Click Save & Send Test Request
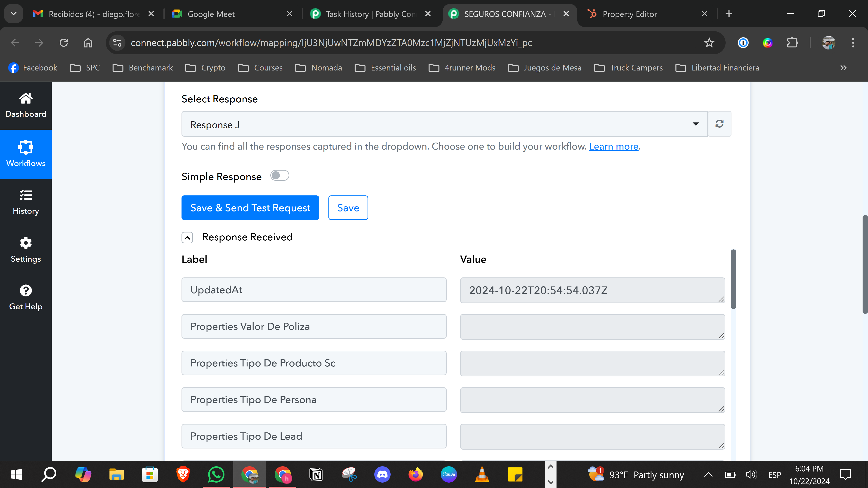The height and width of the screenshot is (488, 868). point(250,208)
